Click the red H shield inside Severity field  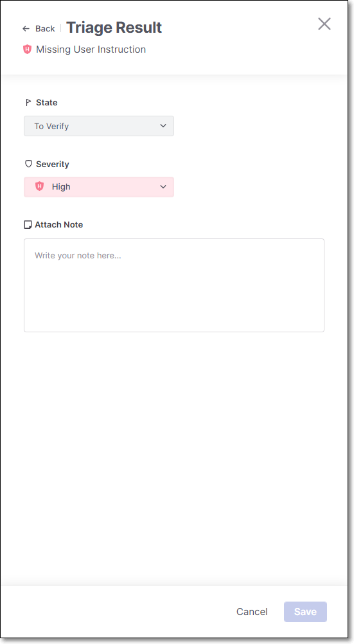(39, 186)
